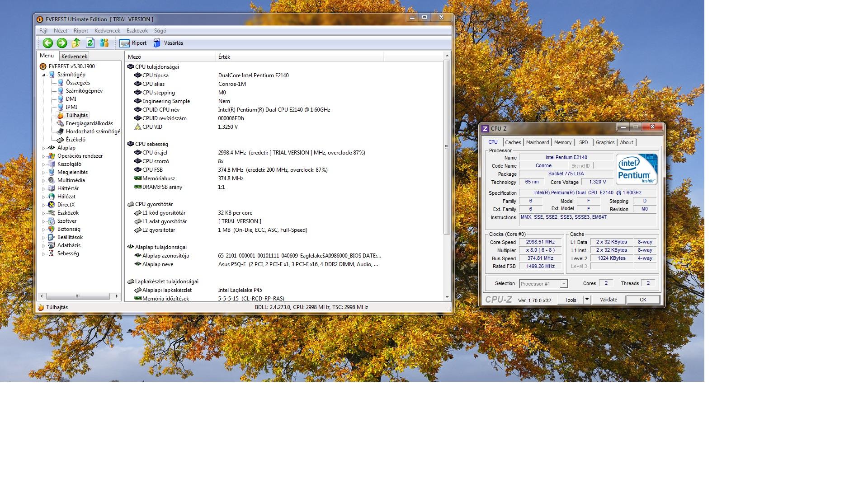The height and width of the screenshot is (488, 868).
Task: Click the Validate button in CPU-Z
Action: coord(608,300)
